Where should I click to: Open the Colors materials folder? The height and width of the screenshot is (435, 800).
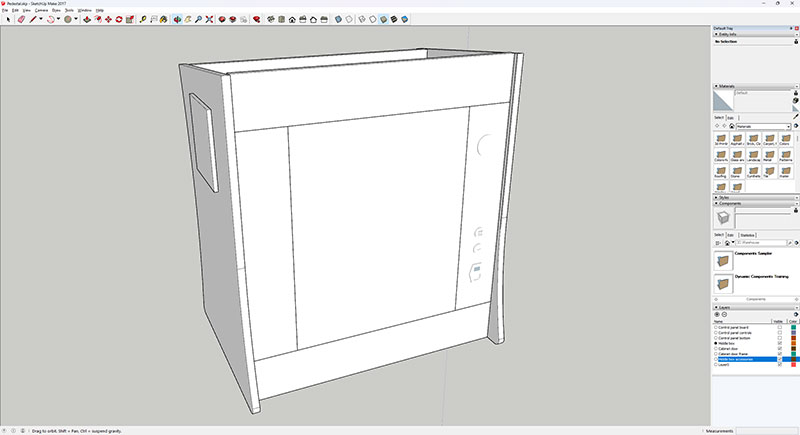(786, 139)
